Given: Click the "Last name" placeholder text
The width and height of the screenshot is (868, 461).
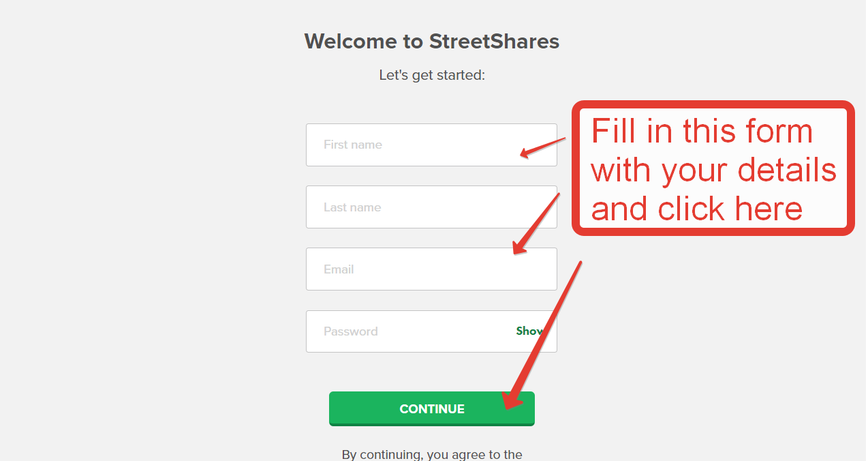Looking at the screenshot, I should [x=352, y=207].
